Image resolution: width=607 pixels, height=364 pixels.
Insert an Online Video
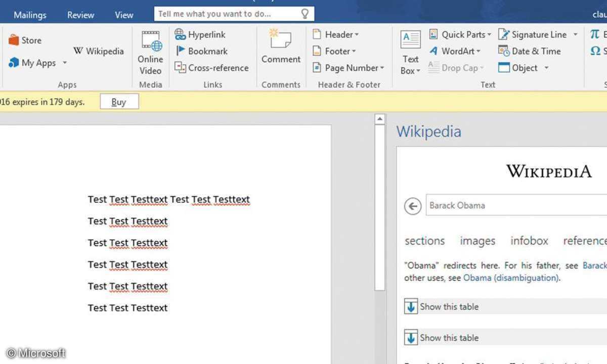coord(151,53)
